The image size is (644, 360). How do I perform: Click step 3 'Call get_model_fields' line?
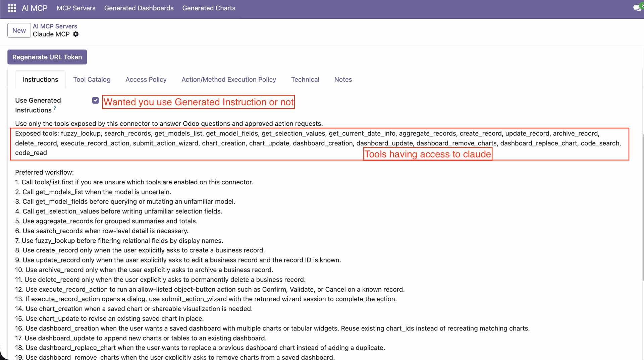(x=125, y=201)
